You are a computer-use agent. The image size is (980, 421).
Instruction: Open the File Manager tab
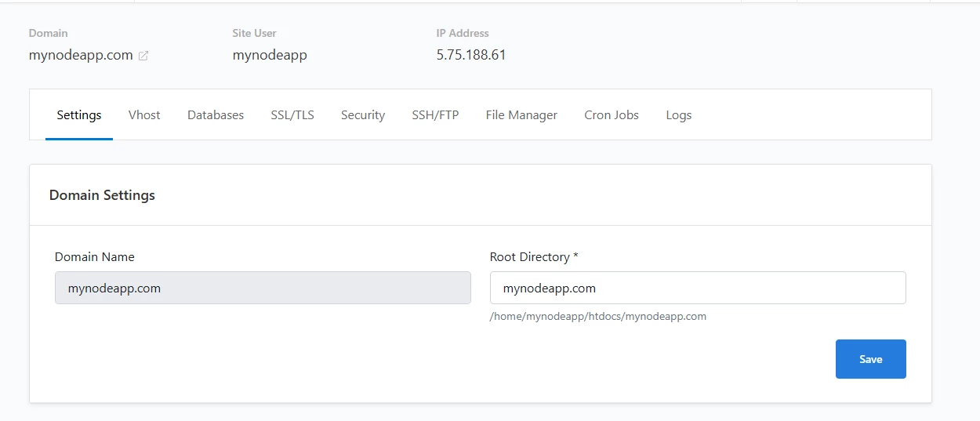pos(521,114)
